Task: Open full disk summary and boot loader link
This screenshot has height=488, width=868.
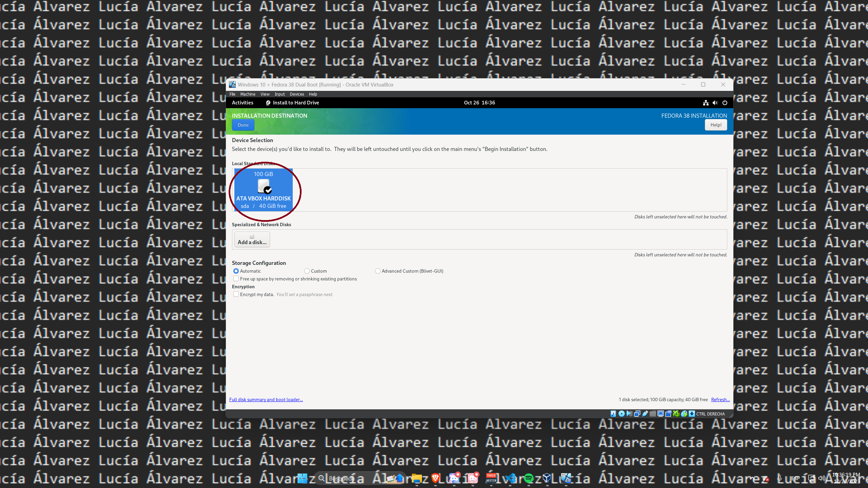Action: coord(266,399)
